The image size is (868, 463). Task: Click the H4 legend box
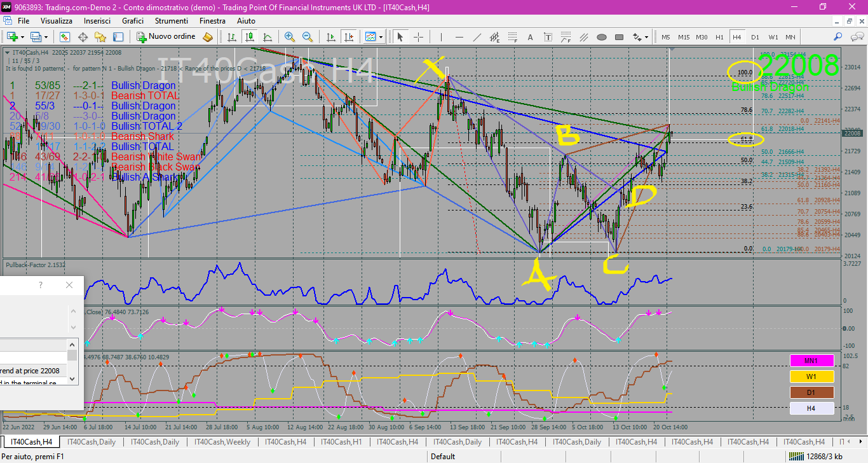(811, 408)
